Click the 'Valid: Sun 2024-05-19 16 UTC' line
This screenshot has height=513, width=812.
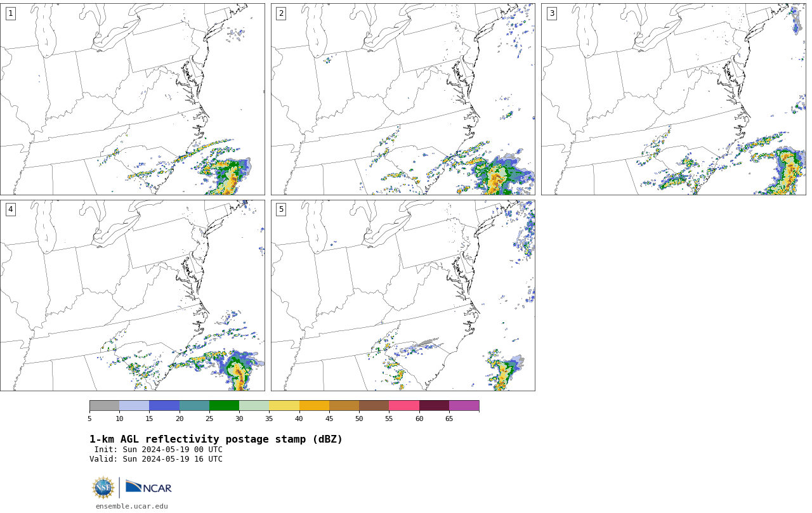coord(156,459)
